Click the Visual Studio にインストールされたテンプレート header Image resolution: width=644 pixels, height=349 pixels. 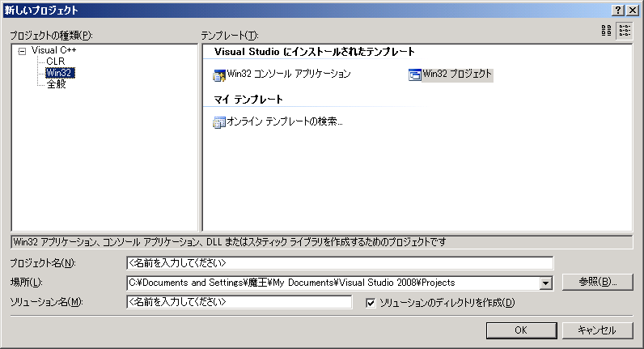tap(314, 52)
